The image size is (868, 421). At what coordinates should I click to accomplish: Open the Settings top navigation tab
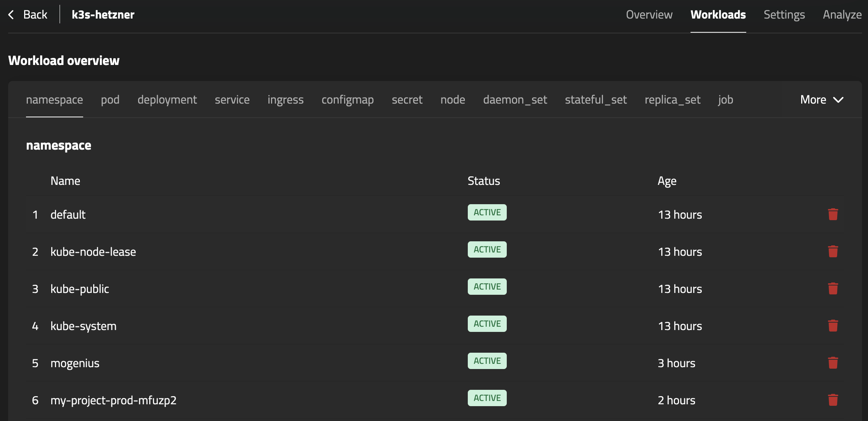click(784, 14)
